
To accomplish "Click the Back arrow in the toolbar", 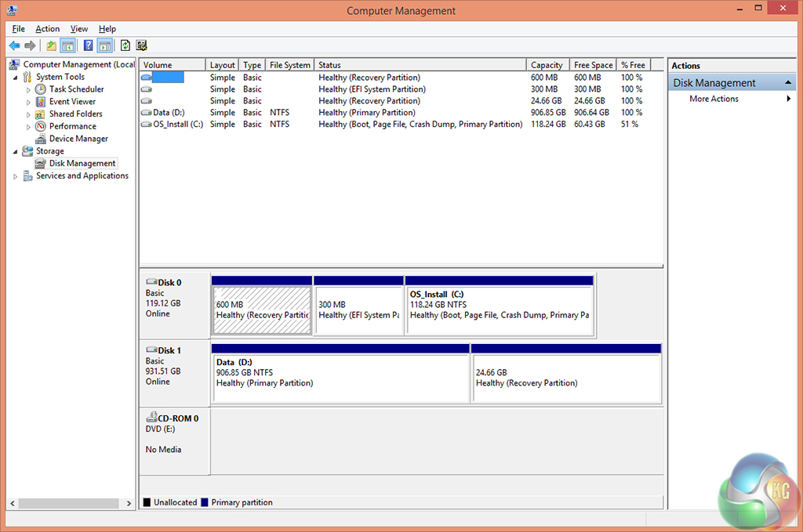I will pyautogui.click(x=14, y=45).
